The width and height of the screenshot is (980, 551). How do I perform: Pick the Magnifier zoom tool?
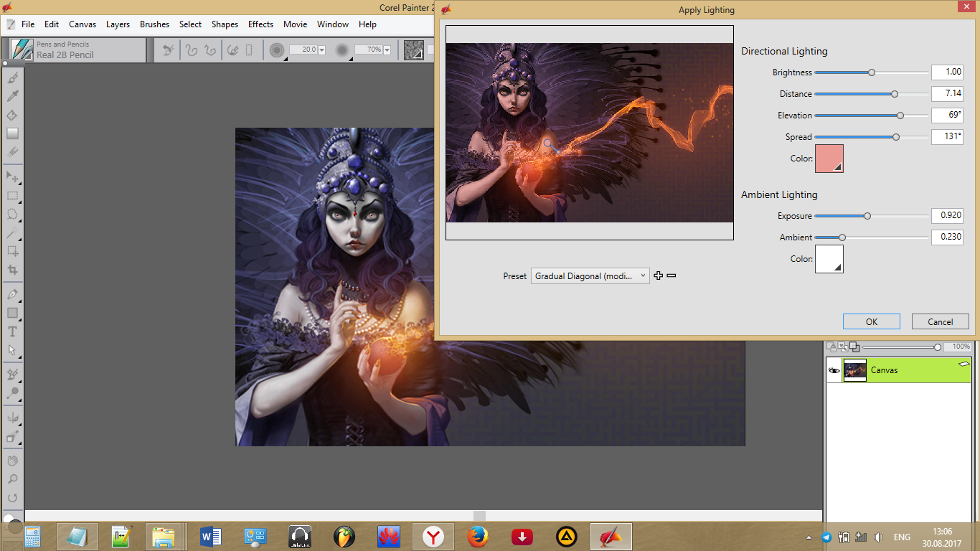12,479
